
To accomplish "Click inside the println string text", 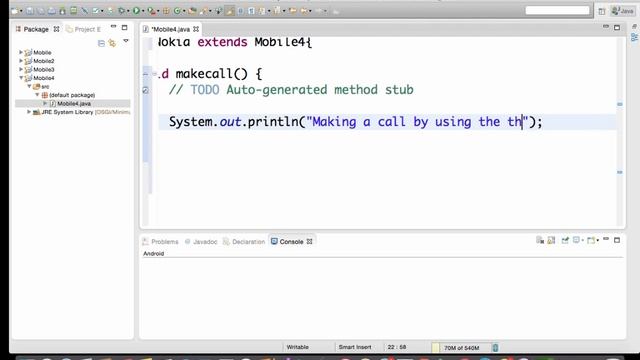I will 416,122.
